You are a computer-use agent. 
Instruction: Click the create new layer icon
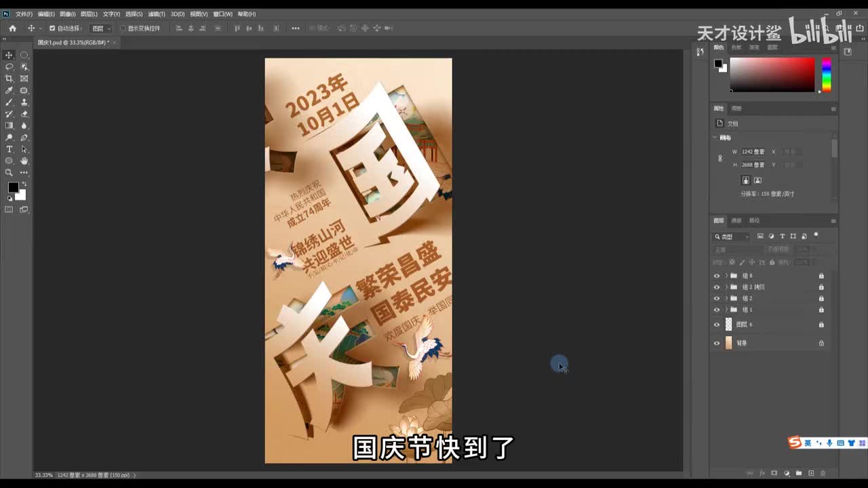click(811, 473)
